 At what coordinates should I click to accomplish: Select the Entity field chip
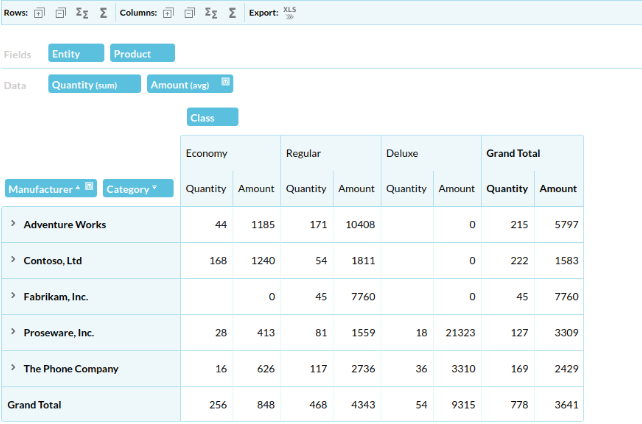tap(76, 53)
